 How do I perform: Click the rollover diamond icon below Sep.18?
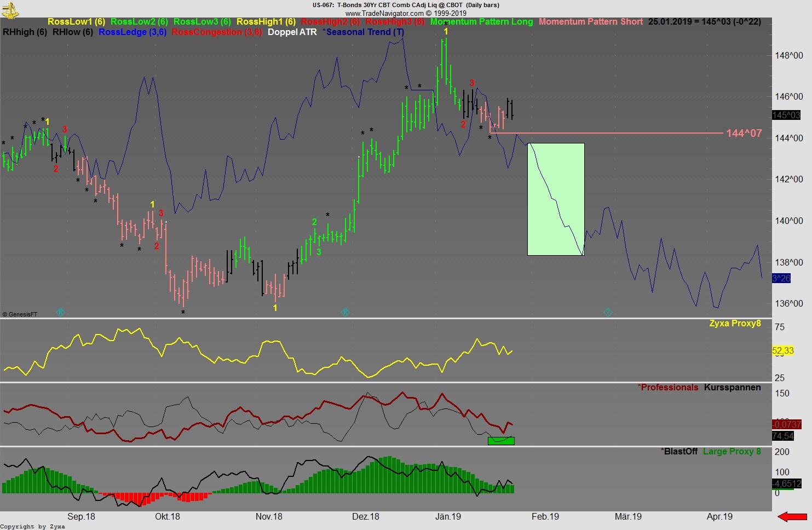(x=60, y=313)
